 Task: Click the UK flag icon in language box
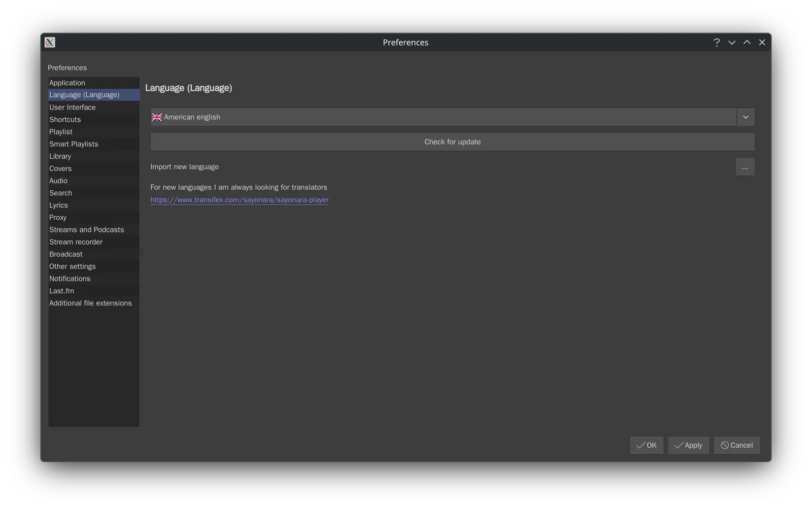(157, 117)
